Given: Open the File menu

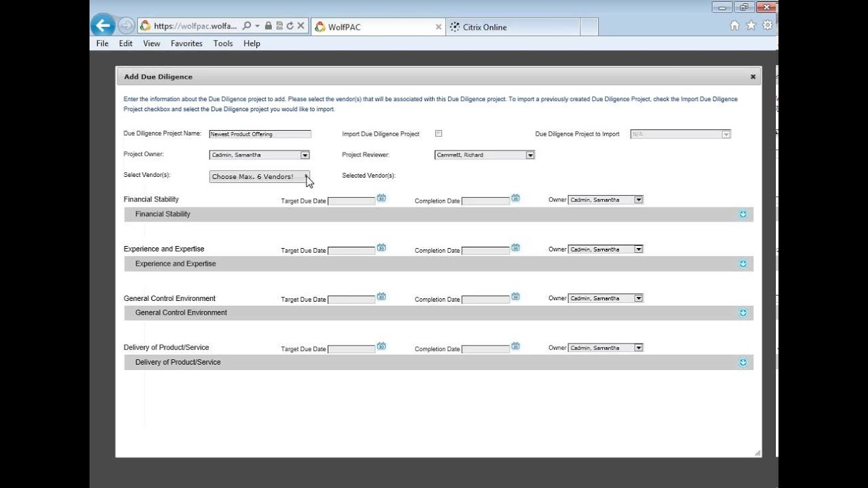Looking at the screenshot, I should [x=102, y=43].
